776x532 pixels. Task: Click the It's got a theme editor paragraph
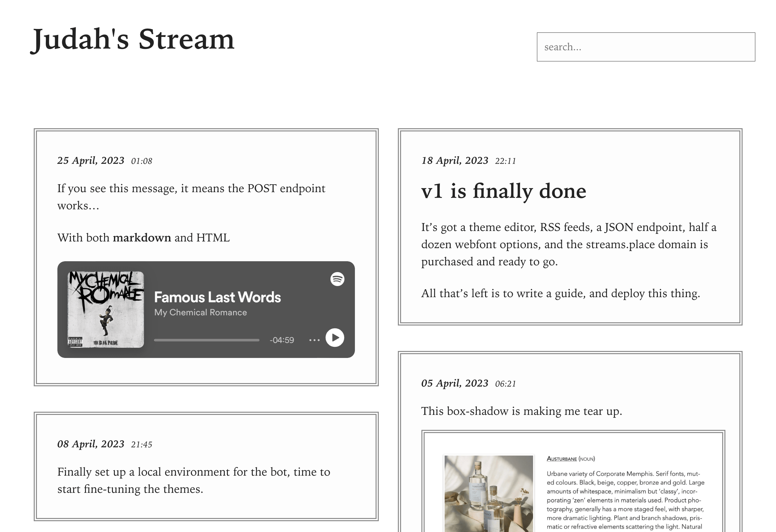point(569,244)
